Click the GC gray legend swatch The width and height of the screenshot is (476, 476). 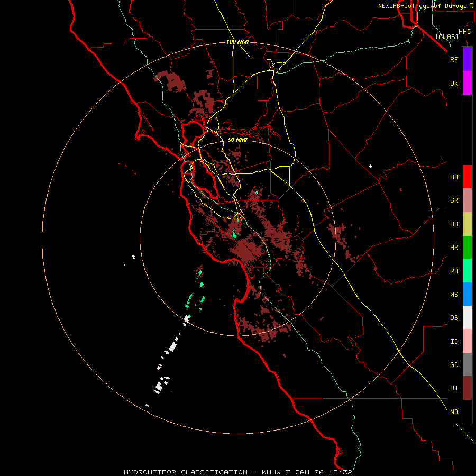[467, 364]
